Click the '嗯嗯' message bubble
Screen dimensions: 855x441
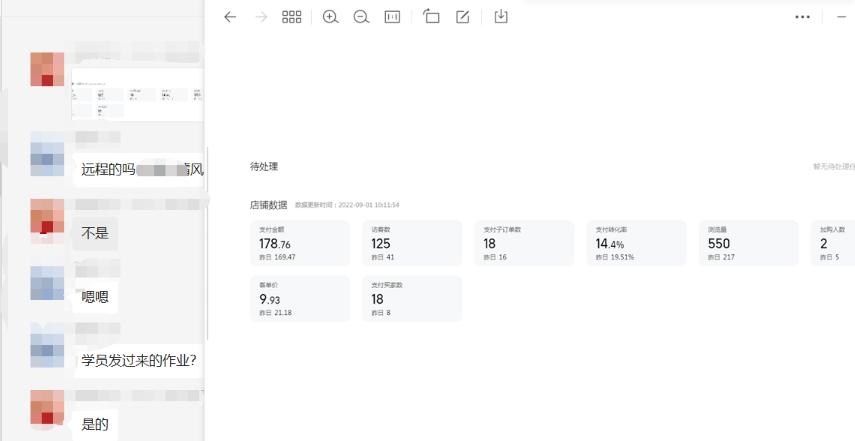95,297
